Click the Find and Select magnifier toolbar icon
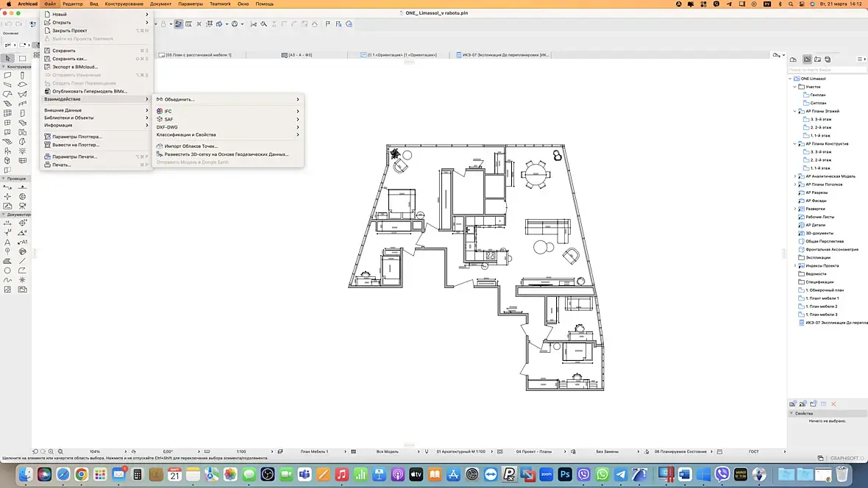Viewport: 868px width, 488px height. 264,24
